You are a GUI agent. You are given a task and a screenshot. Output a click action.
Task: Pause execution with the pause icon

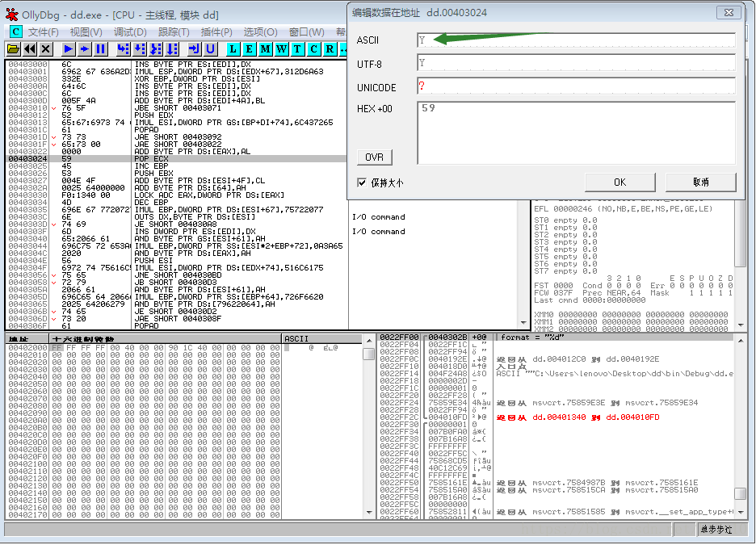coord(101,48)
